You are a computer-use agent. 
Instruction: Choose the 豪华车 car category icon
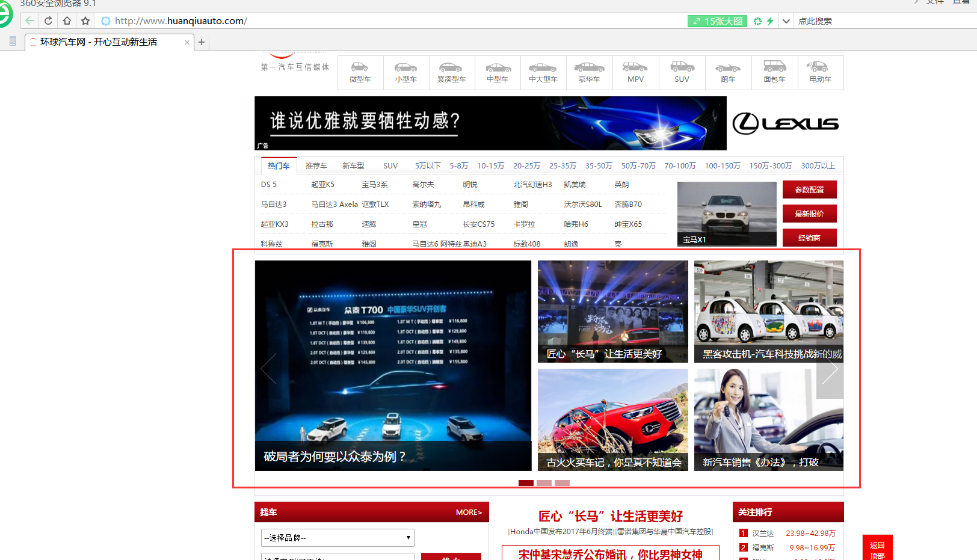pos(590,72)
